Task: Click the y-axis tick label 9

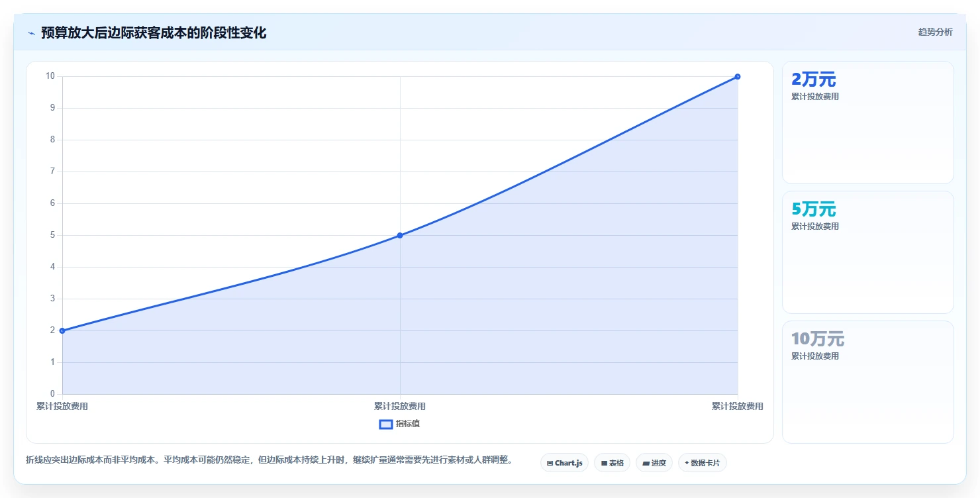Action: (x=52, y=108)
